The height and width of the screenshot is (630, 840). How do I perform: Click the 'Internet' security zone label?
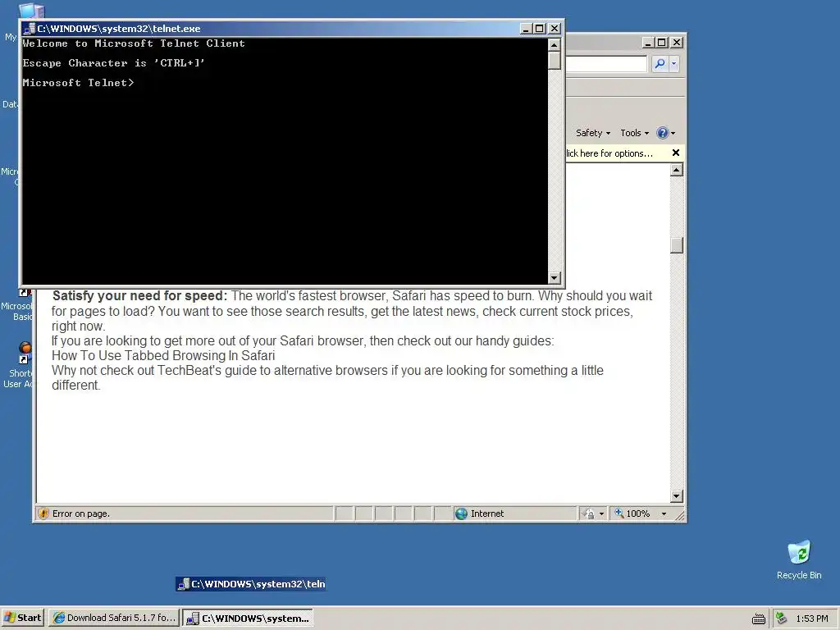click(487, 514)
